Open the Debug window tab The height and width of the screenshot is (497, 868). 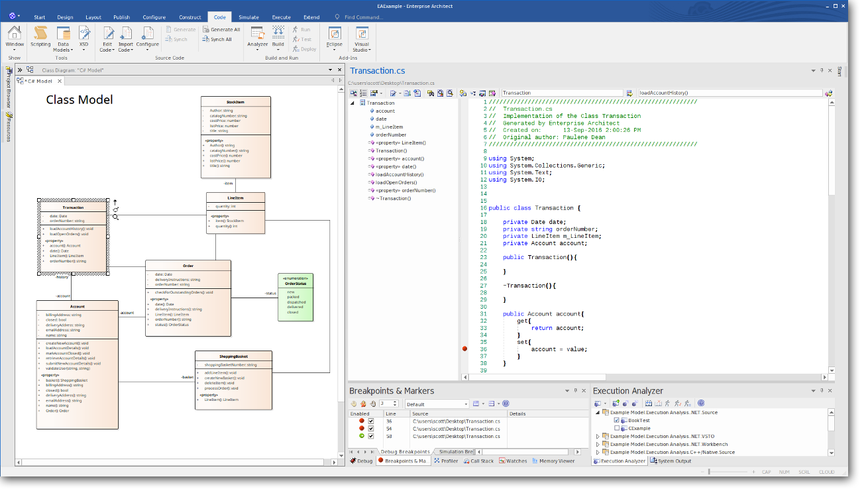(x=361, y=461)
